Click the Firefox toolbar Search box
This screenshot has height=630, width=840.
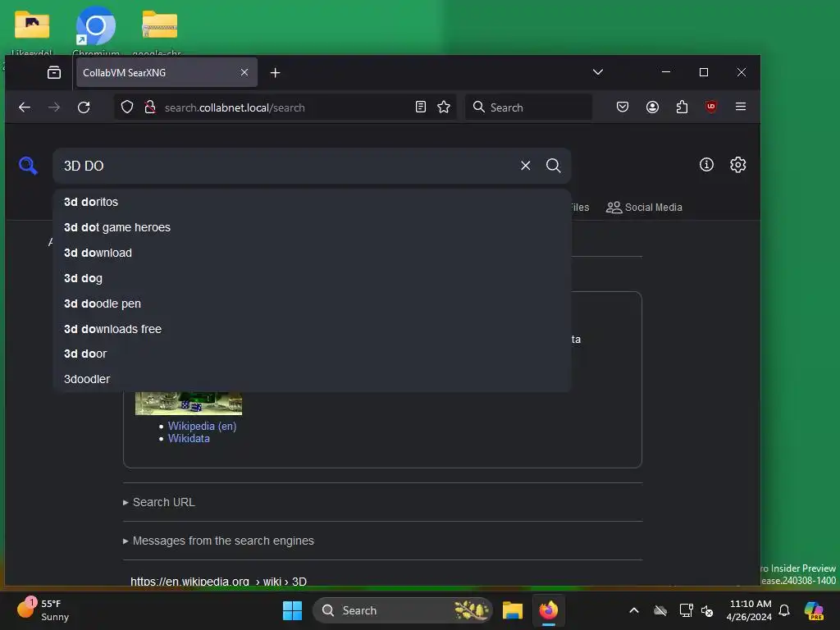pyautogui.click(x=529, y=107)
